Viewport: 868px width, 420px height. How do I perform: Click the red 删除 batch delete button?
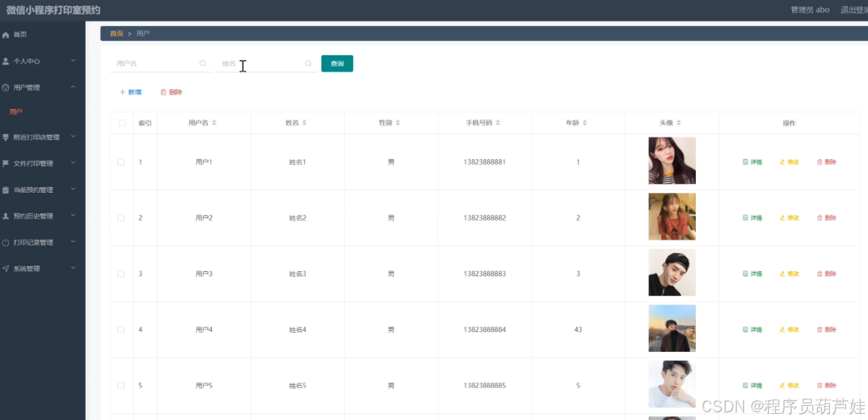tap(171, 92)
